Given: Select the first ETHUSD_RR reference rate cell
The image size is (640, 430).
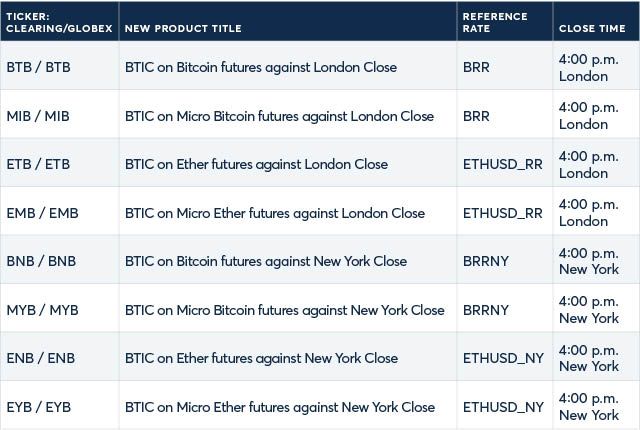Looking at the screenshot, I should pyautogui.click(x=502, y=164).
